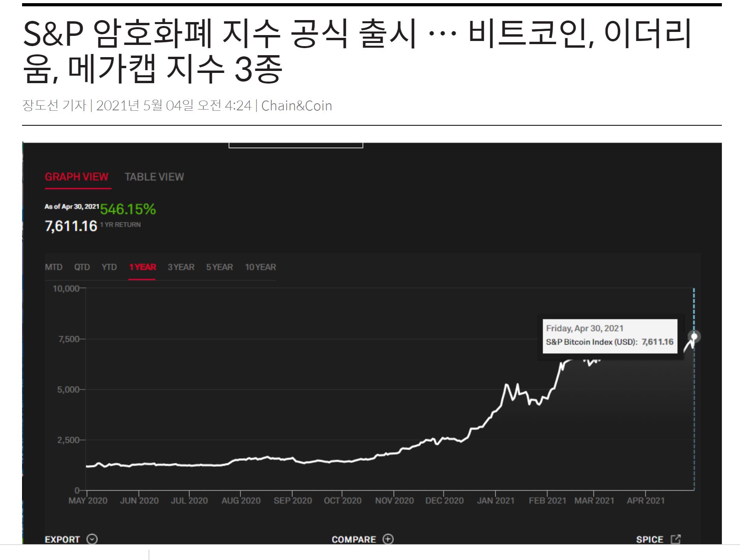Click the FEB 2021 x-axis label
Image resolution: width=740 pixels, height=560 pixels.
point(547,500)
